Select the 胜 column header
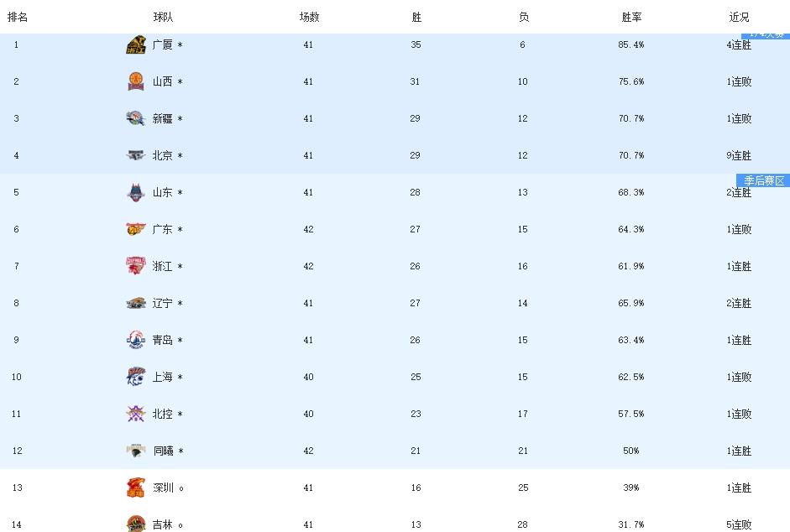 (416, 17)
